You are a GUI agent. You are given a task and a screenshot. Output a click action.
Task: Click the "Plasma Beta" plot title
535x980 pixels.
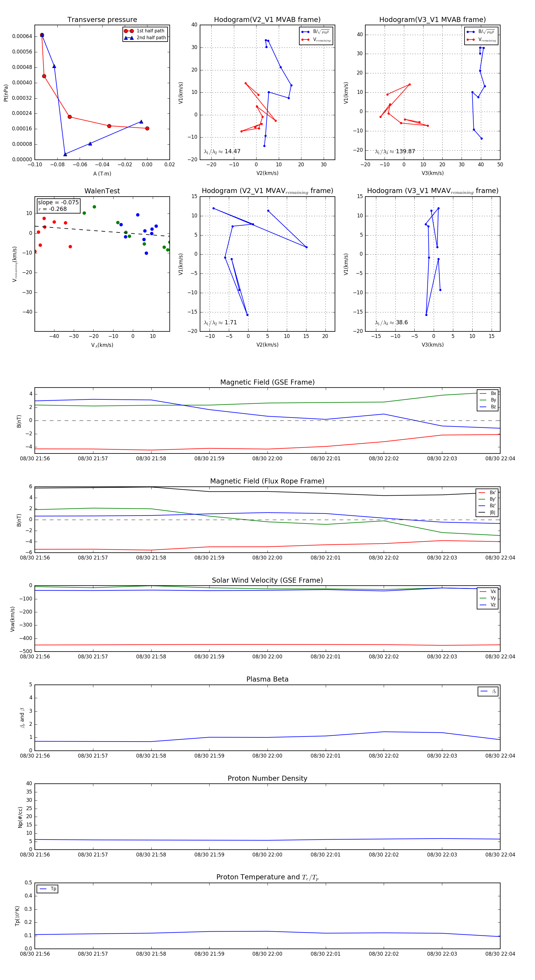(267, 679)
